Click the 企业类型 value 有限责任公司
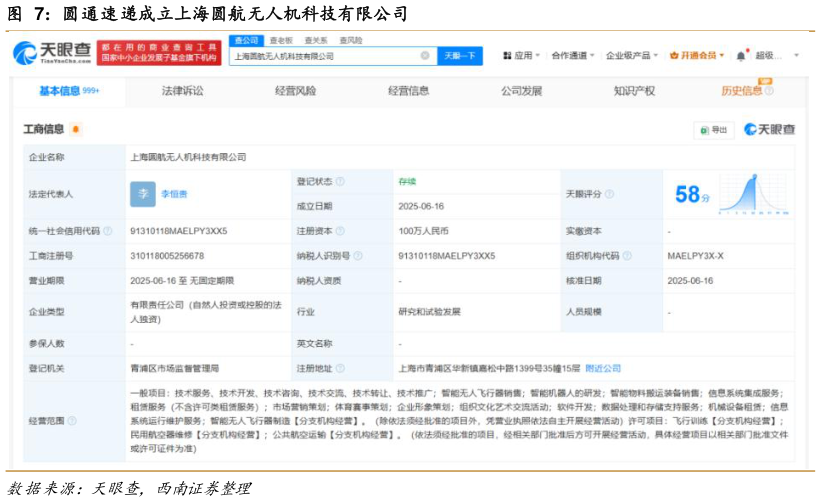Viewport: 821px width, 502px height. (x=206, y=311)
